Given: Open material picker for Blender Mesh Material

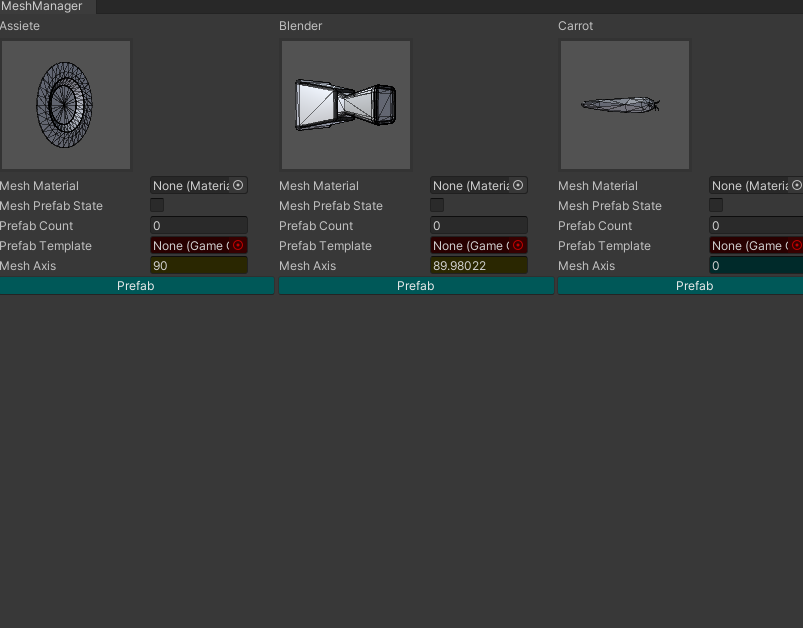Looking at the screenshot, I should [x=518, y=185].
